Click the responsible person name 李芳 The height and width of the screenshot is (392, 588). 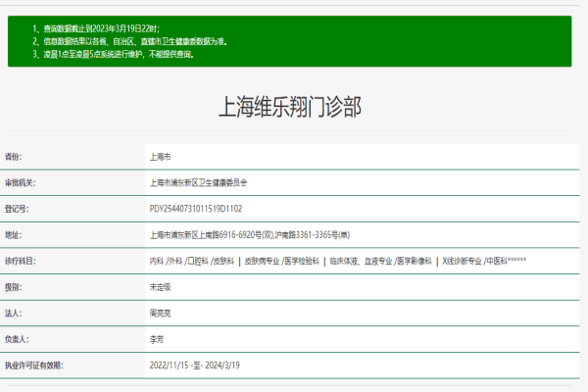(157, 339)
